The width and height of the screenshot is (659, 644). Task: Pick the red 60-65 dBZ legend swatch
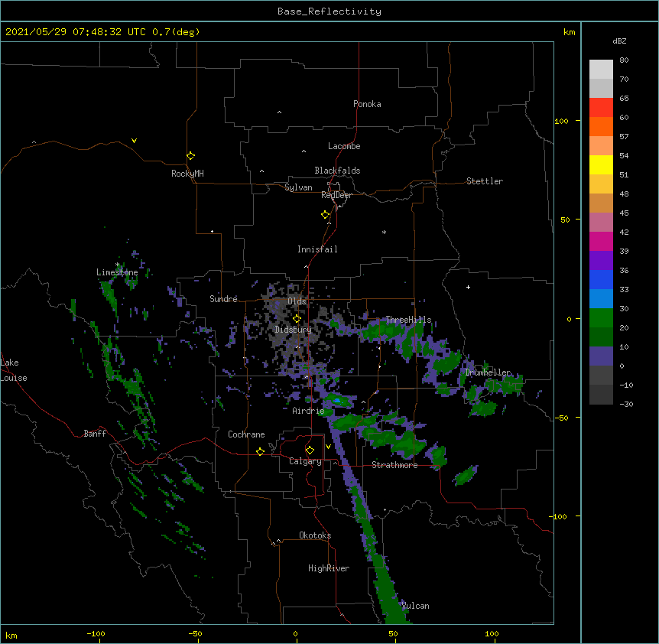[601, 107]
